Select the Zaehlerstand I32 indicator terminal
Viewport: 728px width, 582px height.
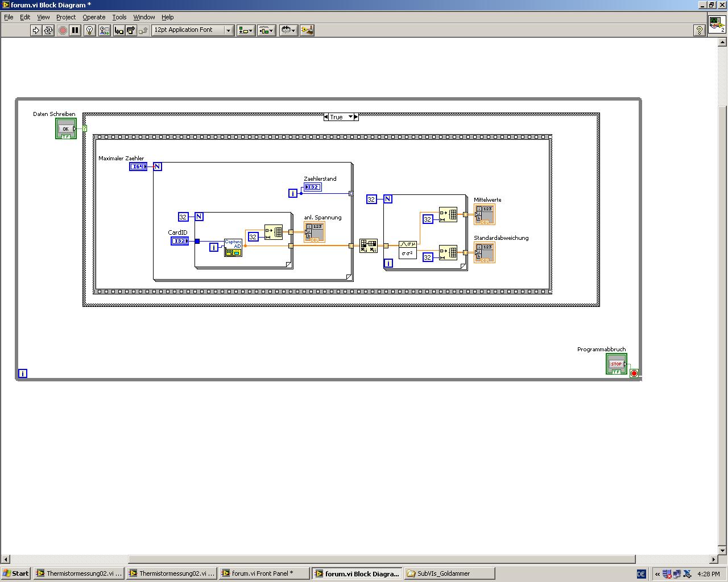tap(313, 187)
